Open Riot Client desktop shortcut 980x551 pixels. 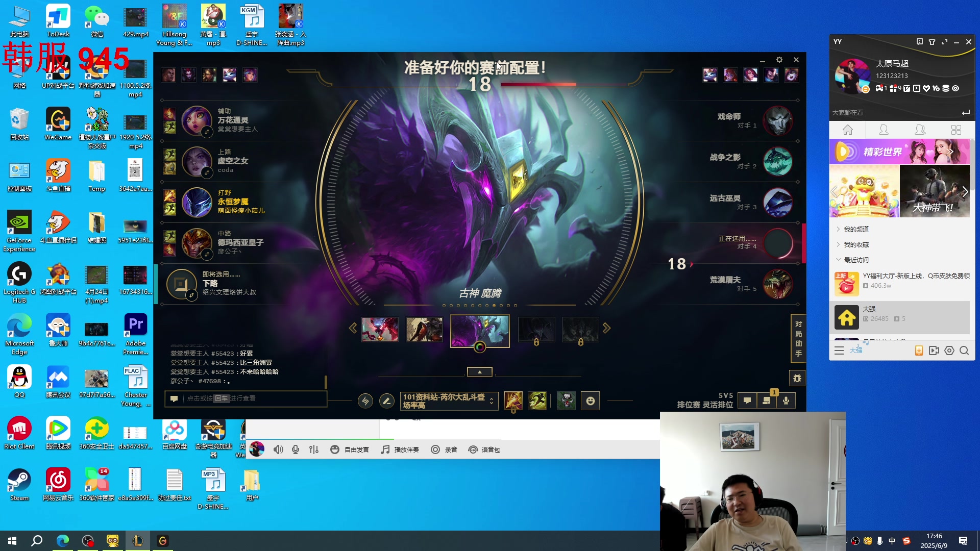(x=19, y=433)
